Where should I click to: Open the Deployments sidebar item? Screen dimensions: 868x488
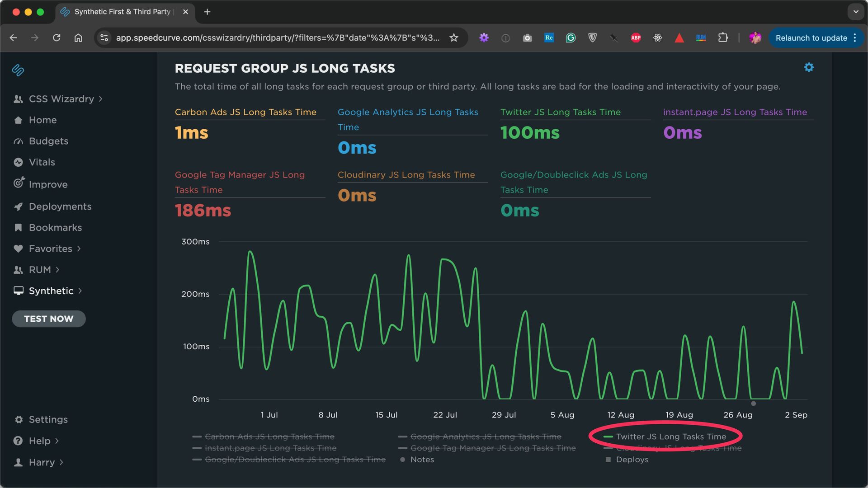(x=52, y=206)
